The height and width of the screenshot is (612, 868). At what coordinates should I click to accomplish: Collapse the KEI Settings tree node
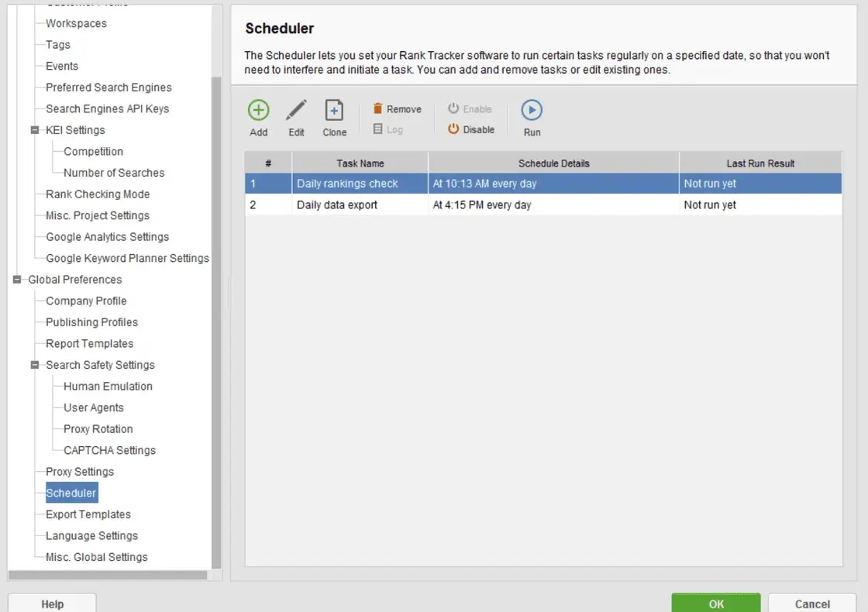pyautogui.click(x=35, y=130)
